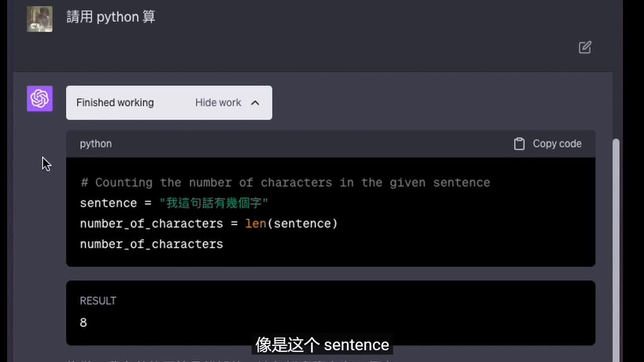This screenshot has height=362, width=644.
Task: Click the clipboard icon in code header
Action: coord(519,144)
